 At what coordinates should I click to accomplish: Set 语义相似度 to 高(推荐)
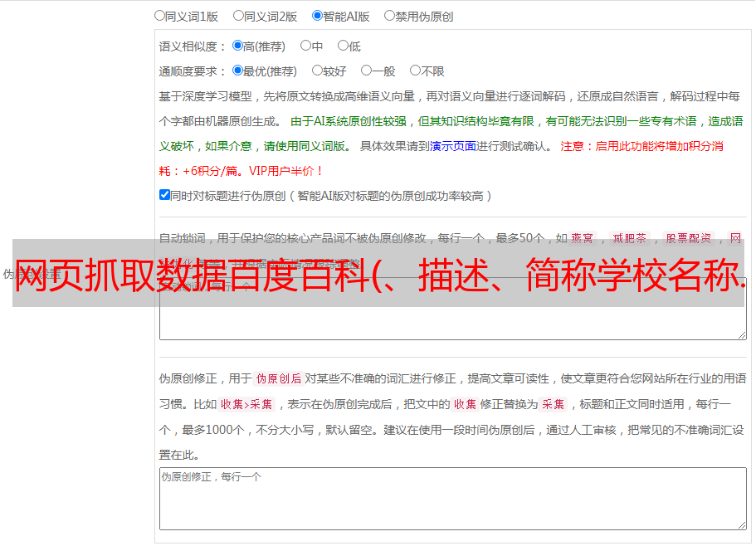[x=238, y=46]
